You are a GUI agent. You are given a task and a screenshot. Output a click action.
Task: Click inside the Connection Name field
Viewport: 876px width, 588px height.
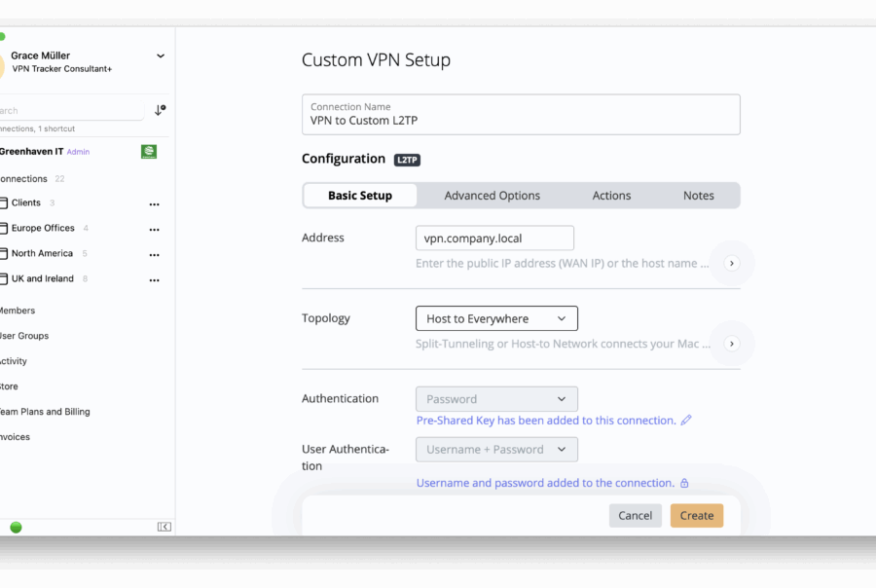(522, 114)
